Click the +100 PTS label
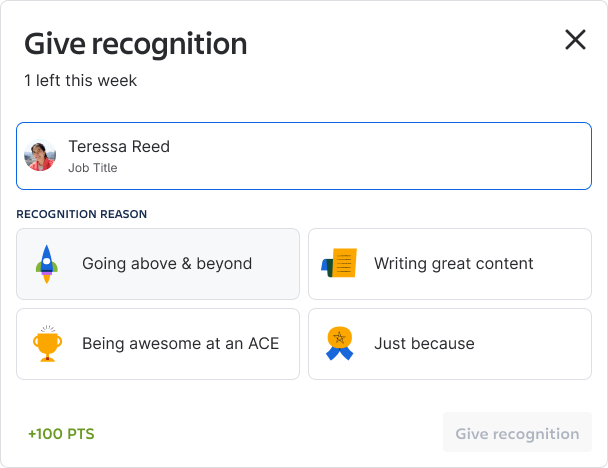Viewport: 608px width, 468px height. pos(61,434)
